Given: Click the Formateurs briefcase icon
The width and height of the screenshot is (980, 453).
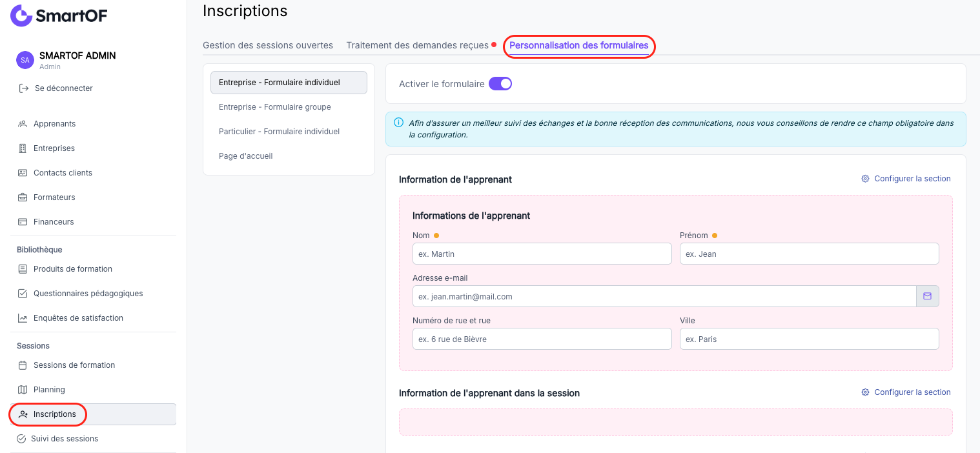Looking at the screenshot, I should point(23,197).
